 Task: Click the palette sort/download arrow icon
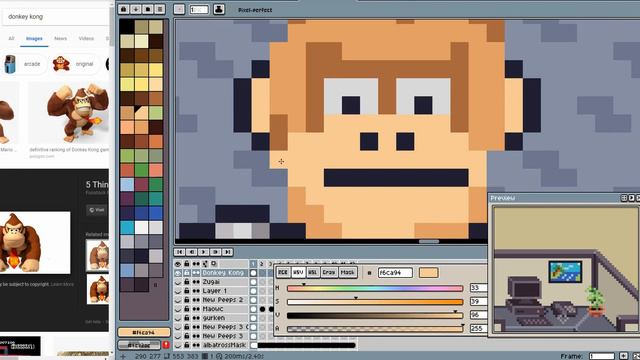tap(136, 9)
